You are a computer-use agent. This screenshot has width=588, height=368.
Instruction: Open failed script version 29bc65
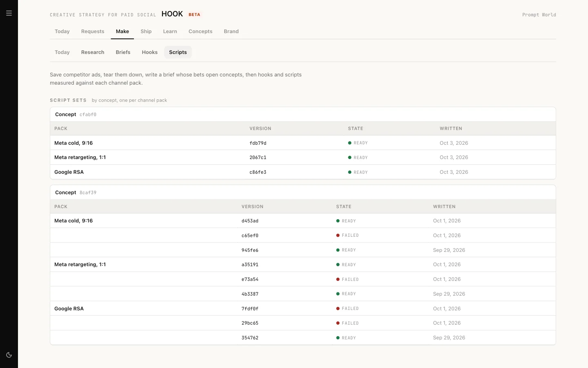pos(250,323)
